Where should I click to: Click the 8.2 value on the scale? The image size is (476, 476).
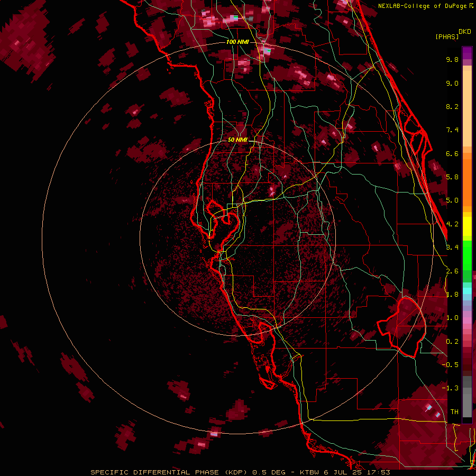click(452, 106)
